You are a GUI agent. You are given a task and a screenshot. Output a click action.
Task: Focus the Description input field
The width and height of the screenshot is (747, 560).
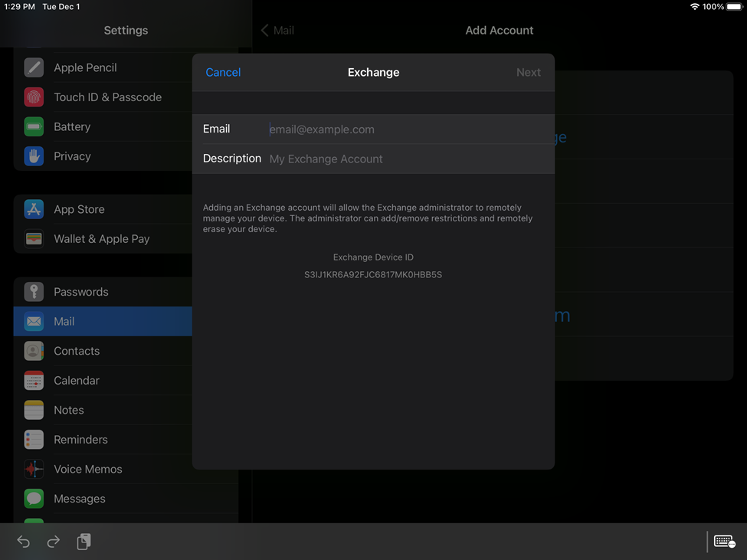click(x=374, y=159)
